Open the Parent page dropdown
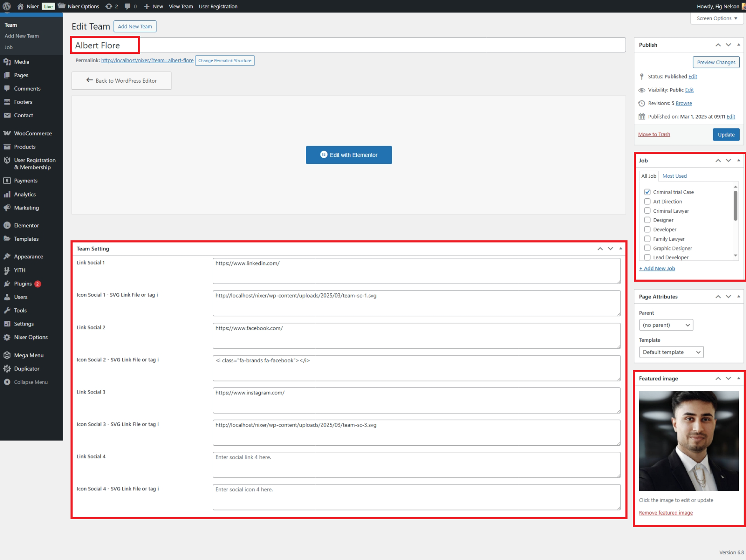Screen dimensions: 746x560 pos(666,325)
